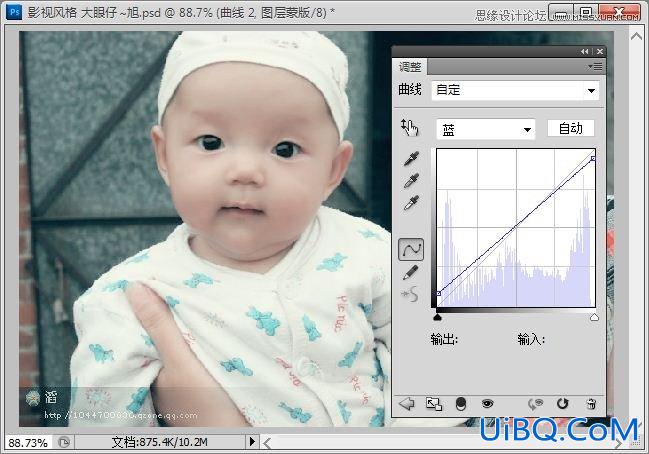Select the upper-right curve control point
649x454 pixels.
click(593, 159)
